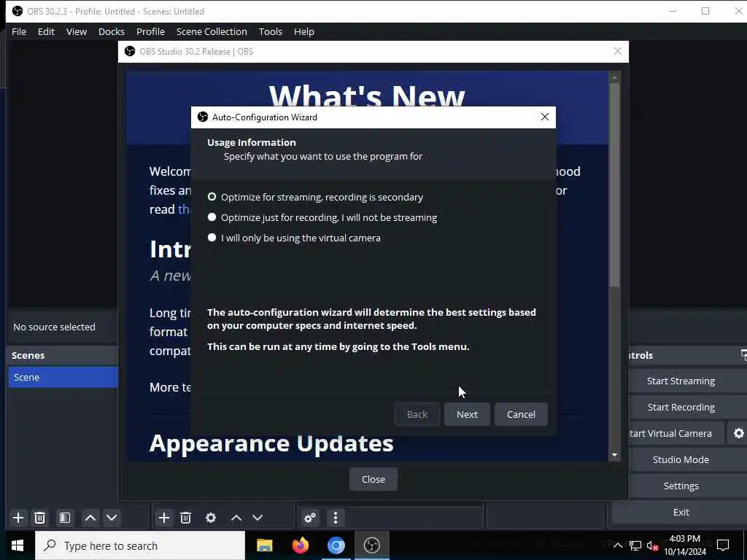This screenshot has width=747, height=560.
Task: Open scene filters icon in Scenes toolbar
Action: [x=65, y=518]
